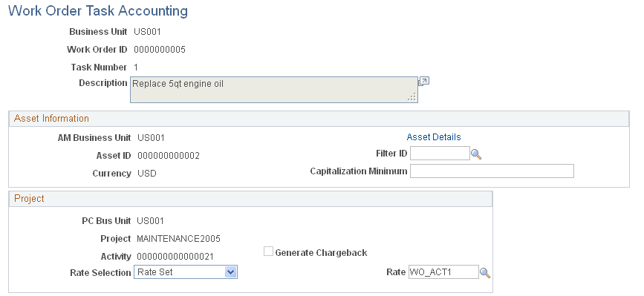
Task: Select the PC Bus Unit value US001
Action: (x=150, y=221)
